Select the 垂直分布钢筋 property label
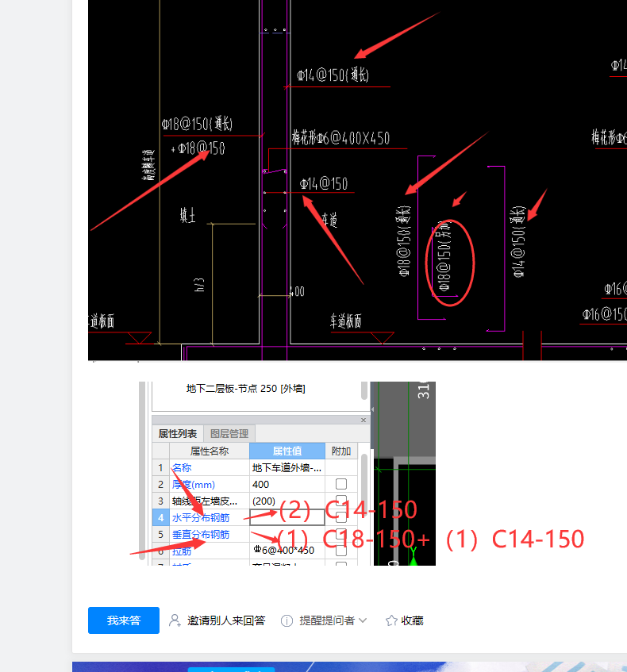This screenshot has height=672, width=627. pyautogui.click(x=201, y=535)
